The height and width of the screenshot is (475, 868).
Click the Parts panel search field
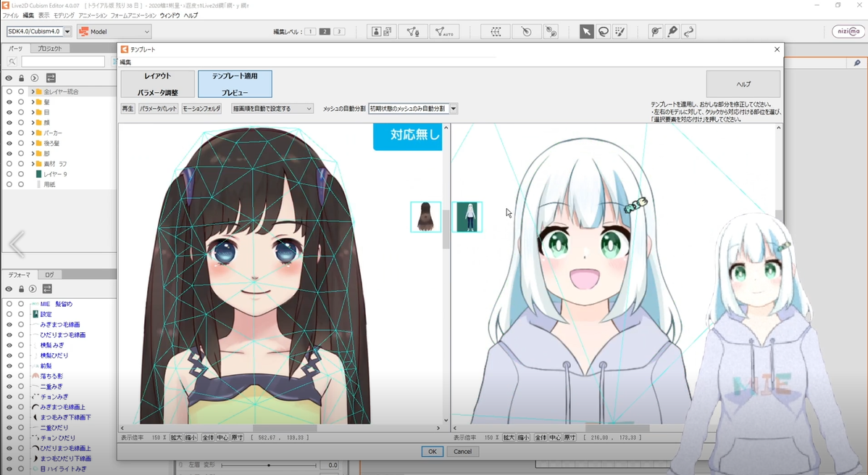point(62,62)
